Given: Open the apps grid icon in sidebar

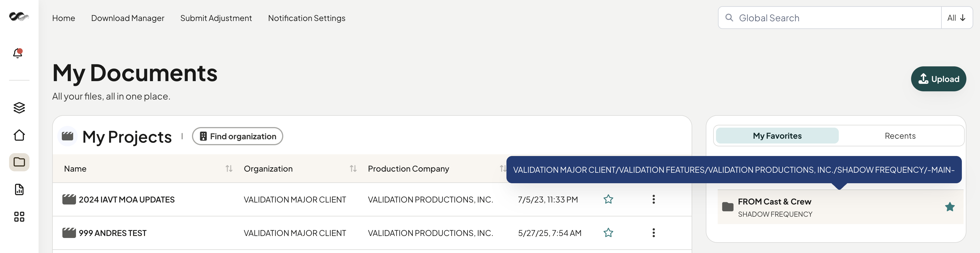Looking at the screenshot, I should pos(19,217).
